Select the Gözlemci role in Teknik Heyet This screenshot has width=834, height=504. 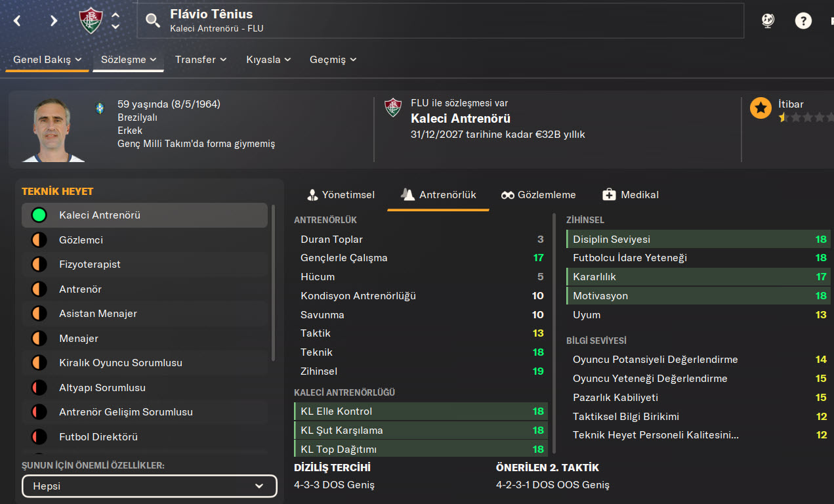tap(81, 240)
